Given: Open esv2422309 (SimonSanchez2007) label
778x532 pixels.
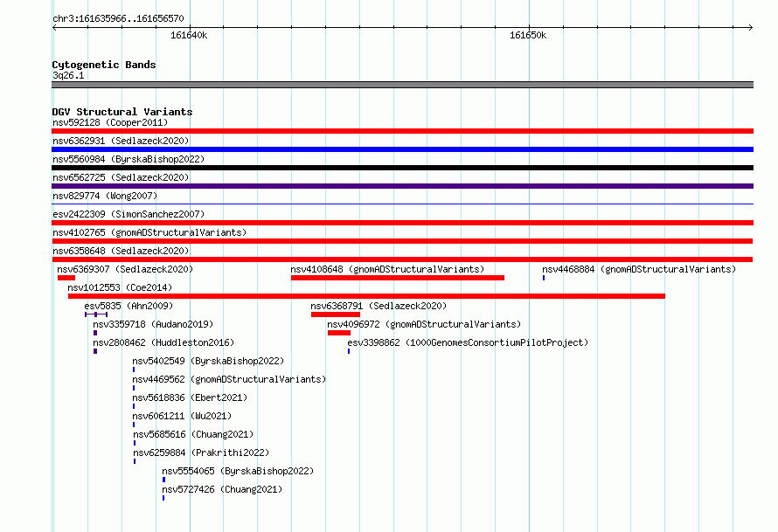Looking at the screenshot, I should 129,214.
